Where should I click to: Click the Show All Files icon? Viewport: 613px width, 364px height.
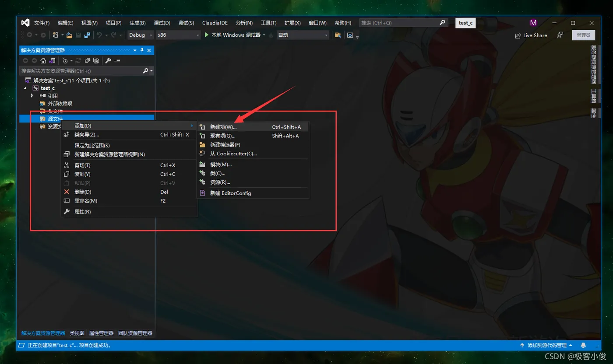pyautogui.click(x=96, y=61)
